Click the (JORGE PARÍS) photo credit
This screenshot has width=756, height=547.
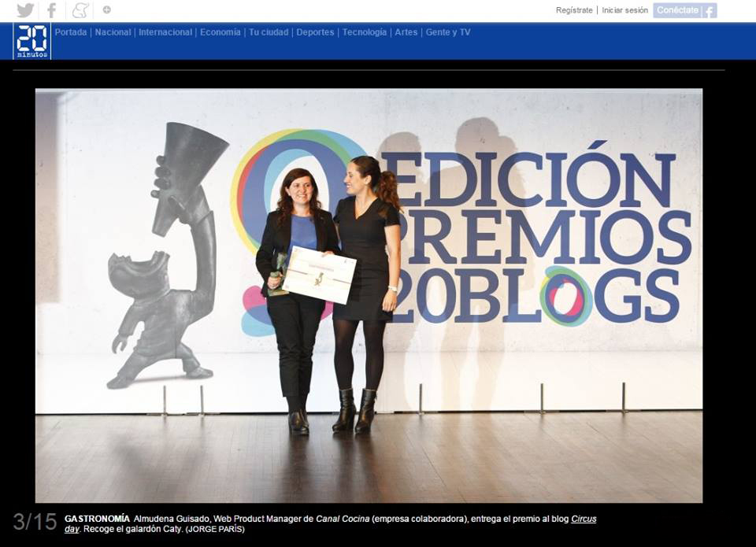click(x=215, y=529)
